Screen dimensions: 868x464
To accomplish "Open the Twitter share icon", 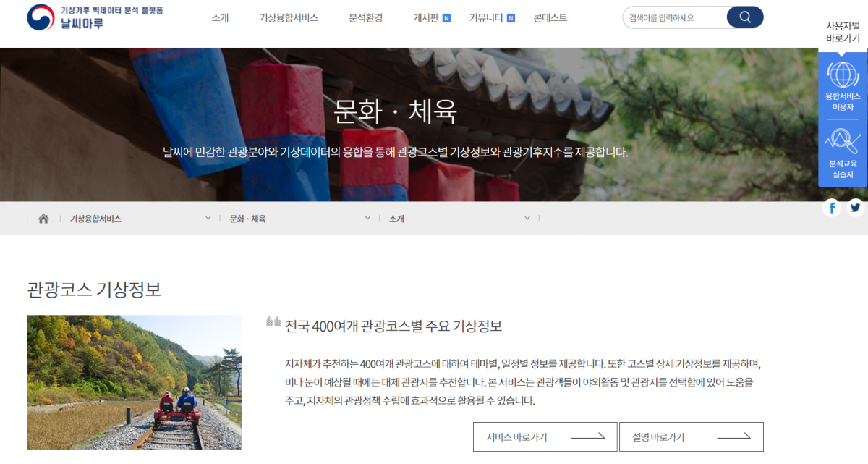I will [x=856, y=208].
